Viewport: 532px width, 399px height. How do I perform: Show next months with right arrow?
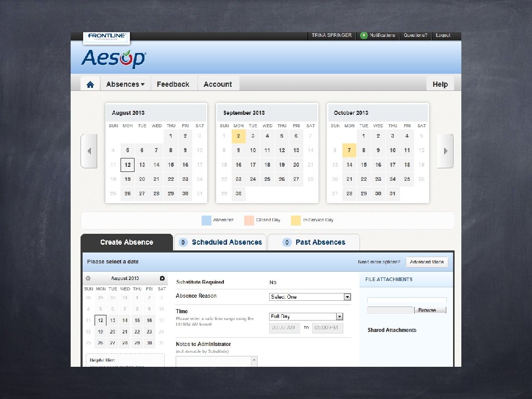pos(445,151)
